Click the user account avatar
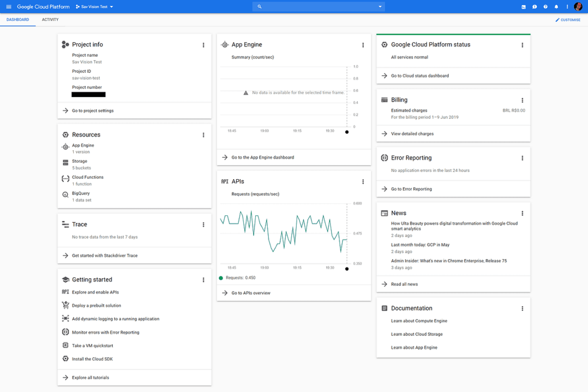The width and height of the screenshot is (588, 392). [x=578, y=7]
